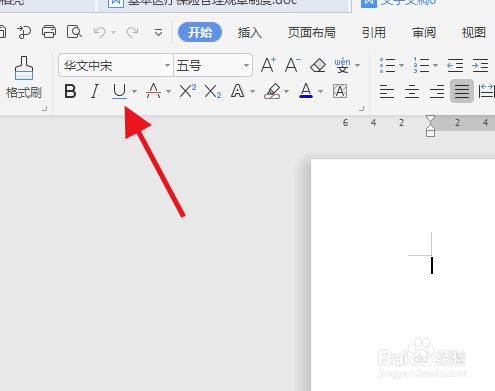Open font dialog launcher corner icon
This screenshot has height=391, width=495.
click(362, 108)
